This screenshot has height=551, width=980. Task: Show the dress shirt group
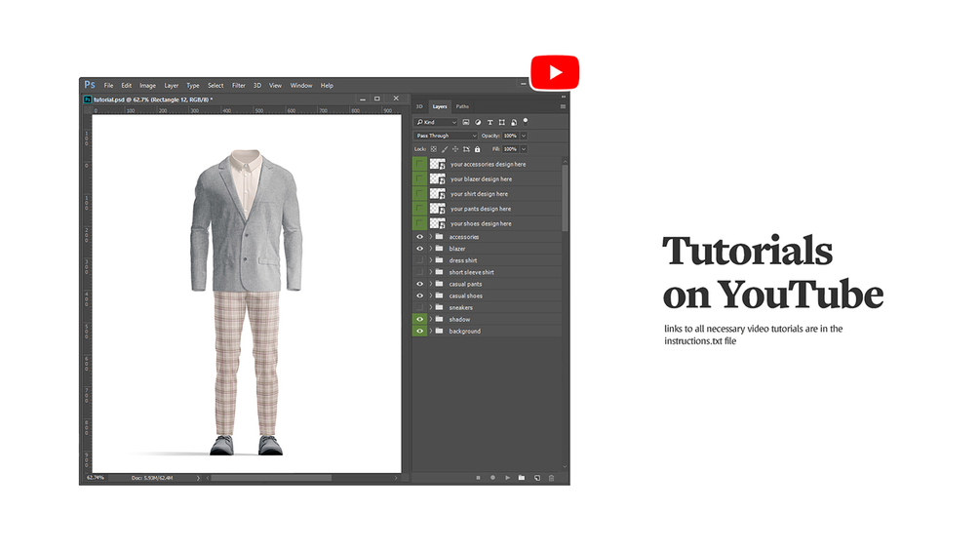coord(420,260)
